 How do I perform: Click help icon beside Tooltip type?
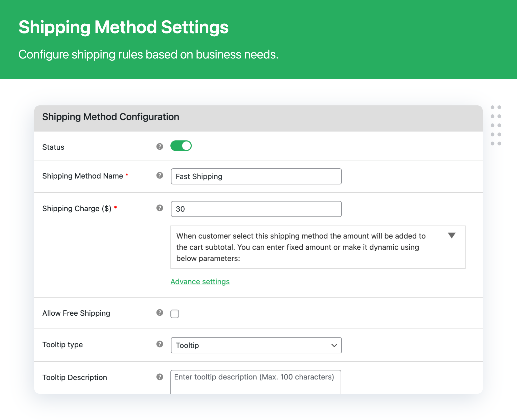tap(160, 344)
